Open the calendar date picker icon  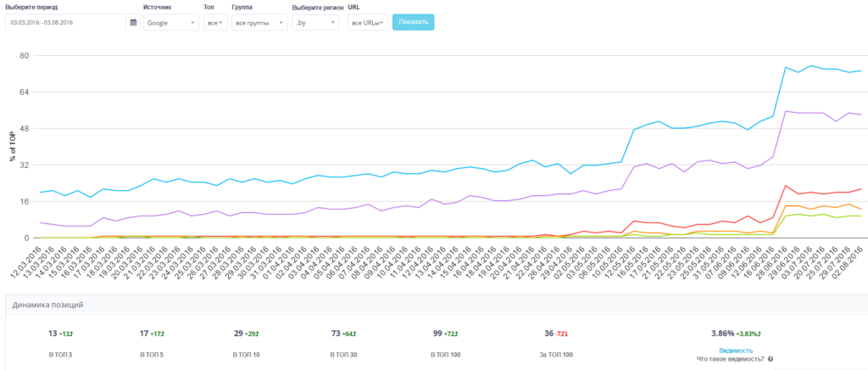pyautogui.click(x=133, y=23)
